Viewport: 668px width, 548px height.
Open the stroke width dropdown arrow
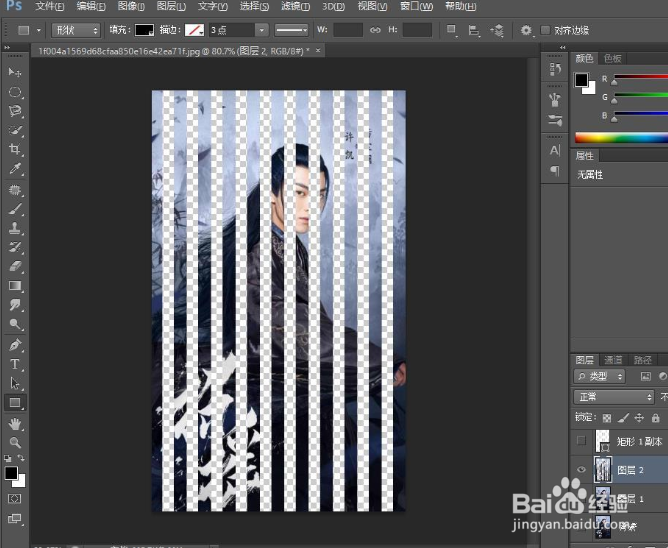click(x=262, y=30)
